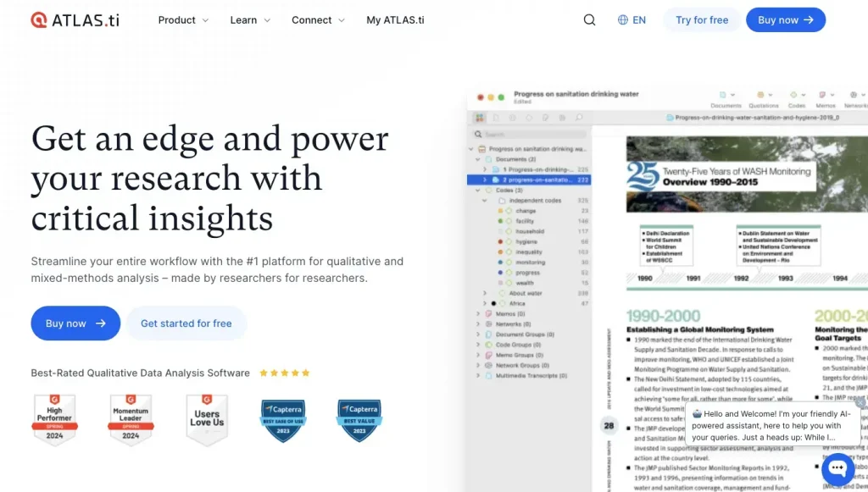Image resolution: width=868 pixels, height=492 pixels.
Task: Click the Document Groups icon in tree
Action: tap(489, 334)
